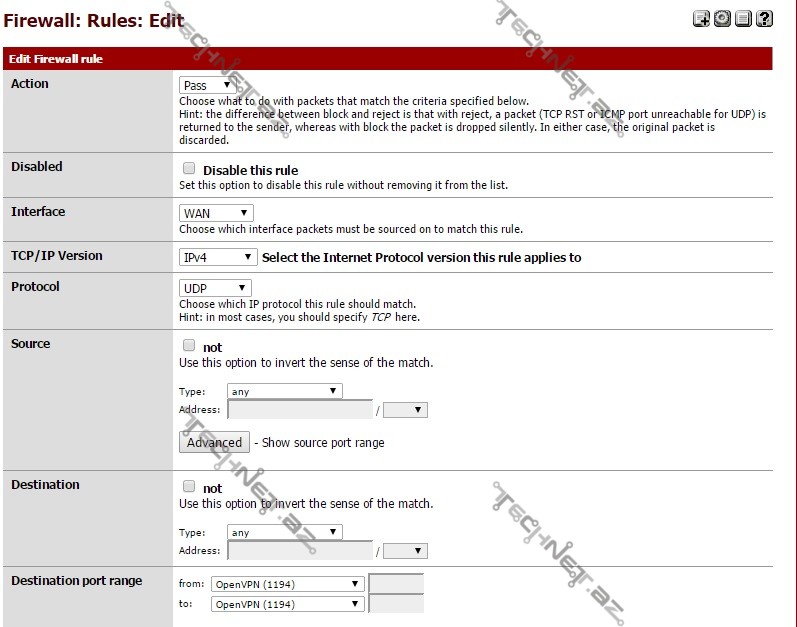Open the Action dropdown showing Pass
This screenshot has height=627, width=797.
pyautogui.click(x=207, y=86)
